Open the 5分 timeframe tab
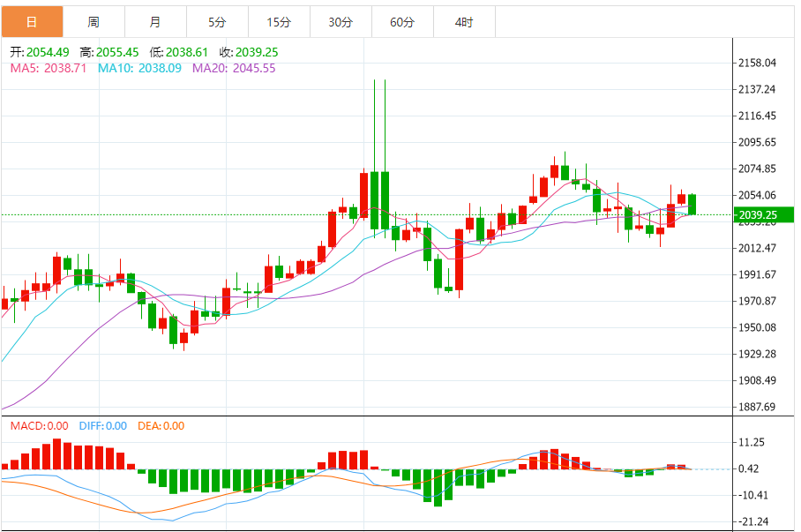The height and width of the screenshot is (532, 801). (218, 22)
